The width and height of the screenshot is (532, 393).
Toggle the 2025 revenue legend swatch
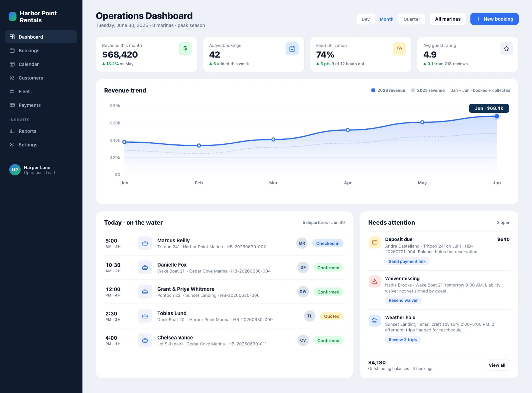(413, 90)
